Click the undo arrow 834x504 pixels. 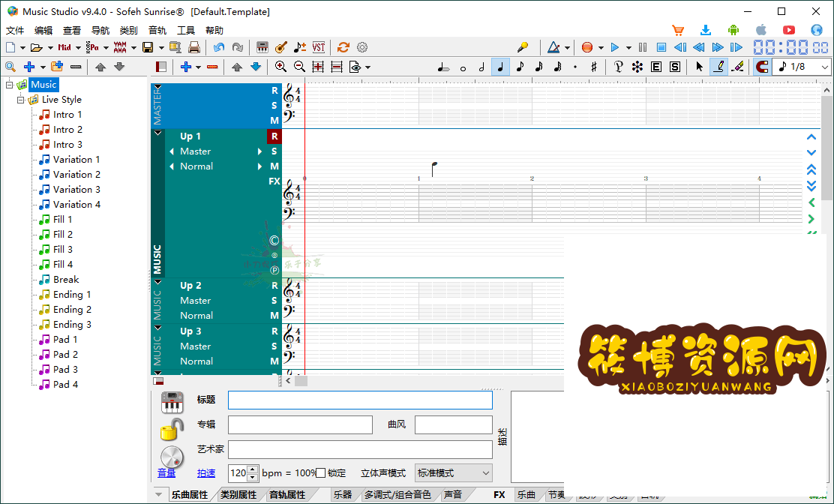[x=218, y=47]
